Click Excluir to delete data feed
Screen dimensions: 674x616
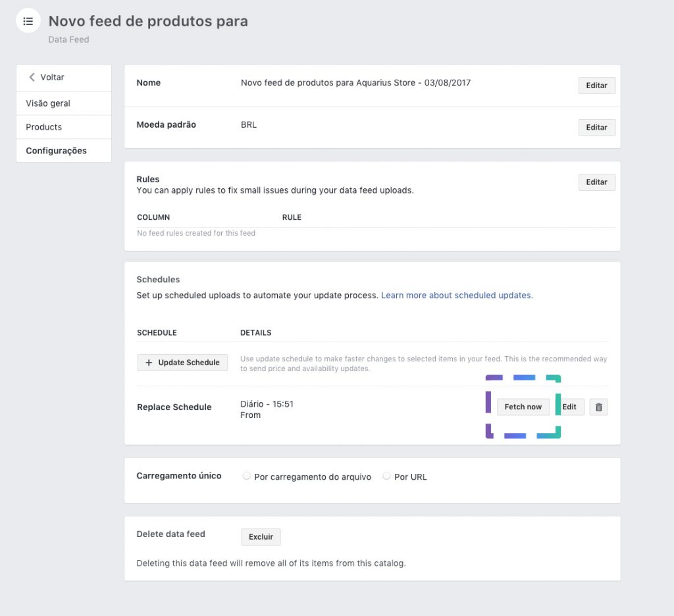pos(261,537)
